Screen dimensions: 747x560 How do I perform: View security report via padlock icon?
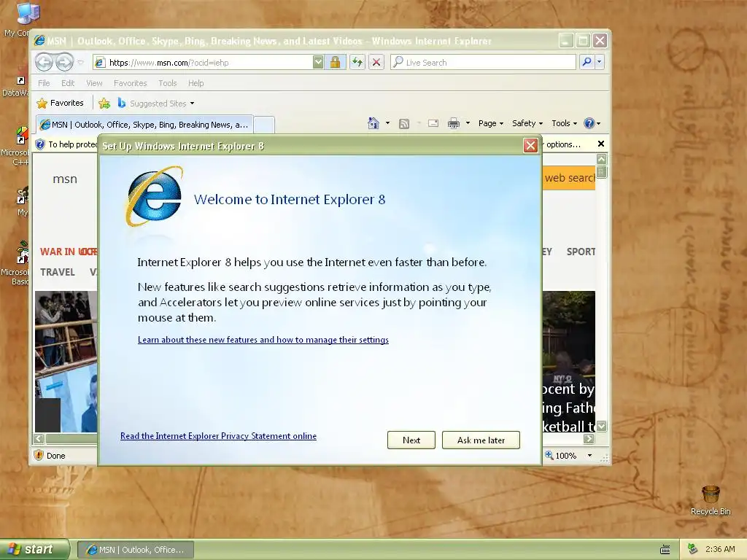336,63
